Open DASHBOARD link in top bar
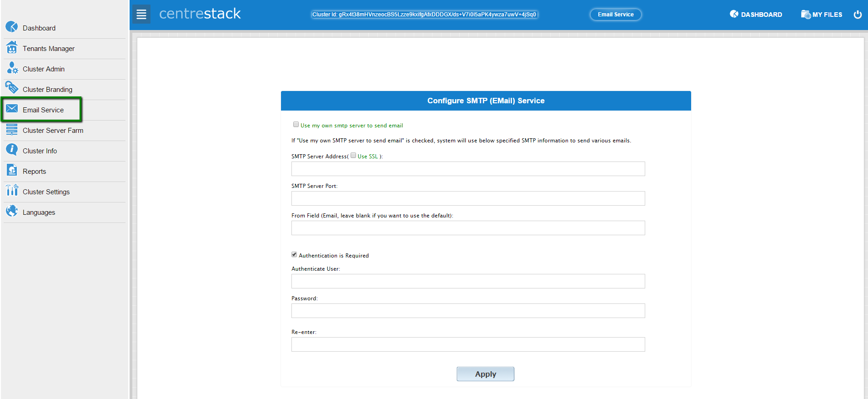 pos(761,15)
